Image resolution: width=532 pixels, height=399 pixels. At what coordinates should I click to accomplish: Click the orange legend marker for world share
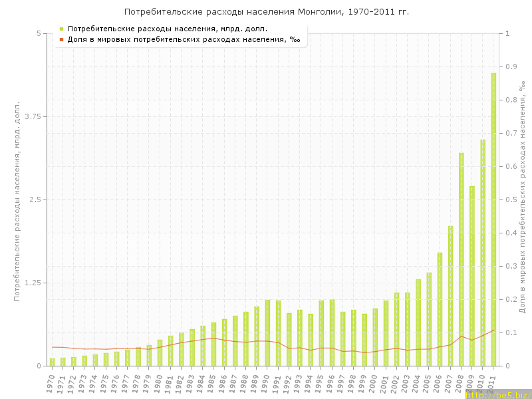pos(61,39)
